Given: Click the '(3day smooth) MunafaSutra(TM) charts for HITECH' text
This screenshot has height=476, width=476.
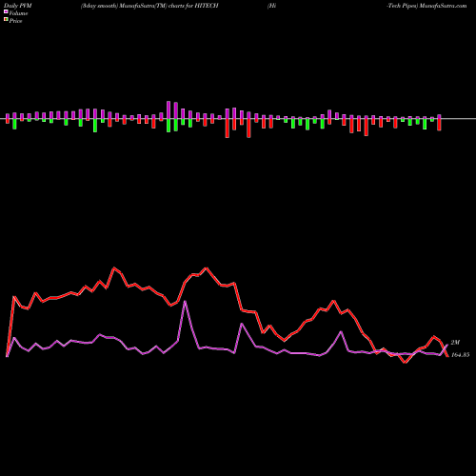Looking at the screenshot, I should (x=149, y=6).
